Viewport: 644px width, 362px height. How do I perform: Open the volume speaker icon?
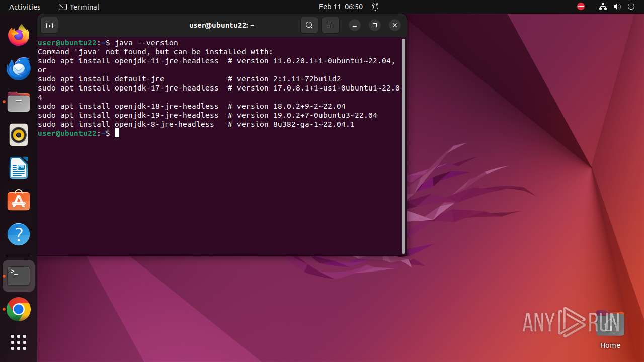pyautogui.click(x=617, y=7)
